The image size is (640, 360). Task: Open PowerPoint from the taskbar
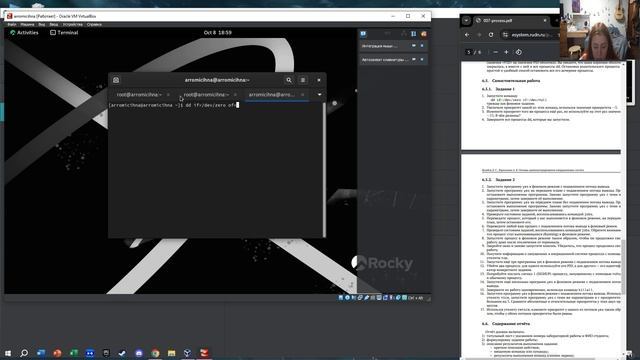(x=57, y=353)
